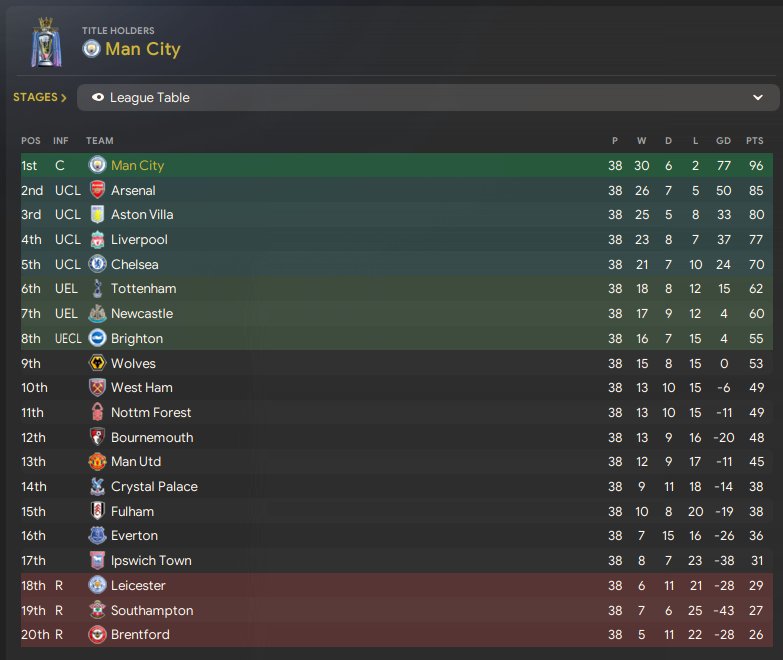Open Man City title holders link
This screenshot has height=660, width=783.
click(142, 49)
